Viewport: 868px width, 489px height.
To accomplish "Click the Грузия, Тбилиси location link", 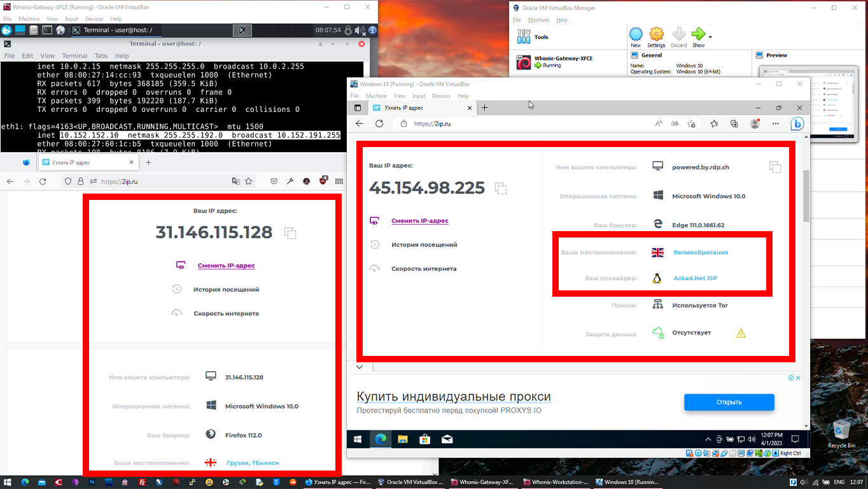I will click(253, 463).
